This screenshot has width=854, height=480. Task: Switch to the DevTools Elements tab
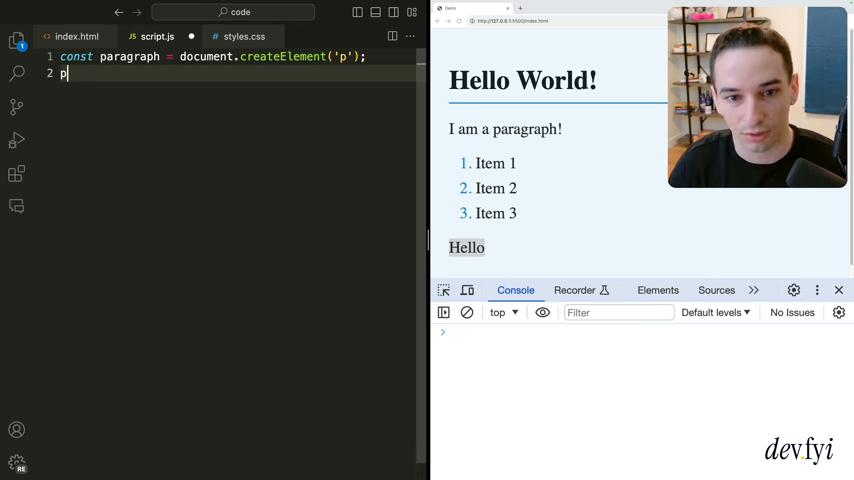(657, 290)
